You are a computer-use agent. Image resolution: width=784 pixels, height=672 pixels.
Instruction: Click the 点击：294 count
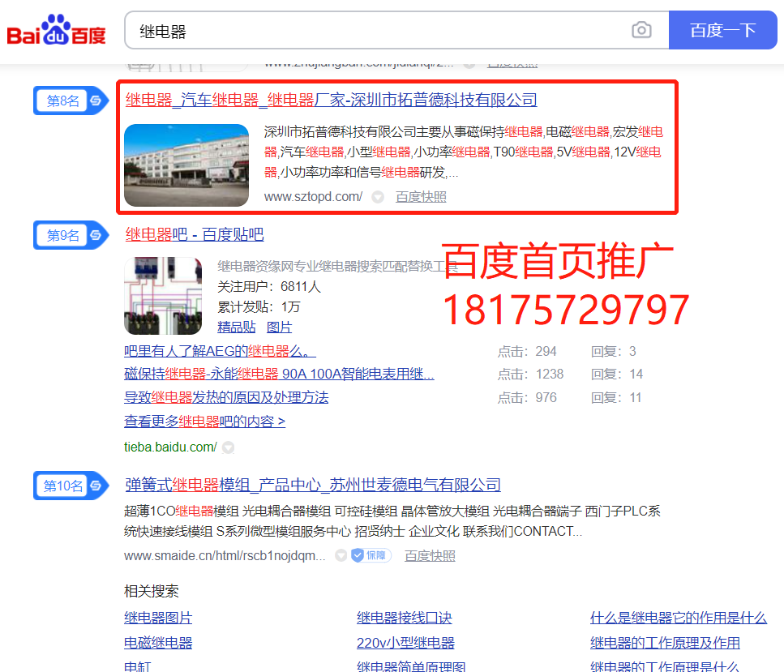click(x=527, y=352)
